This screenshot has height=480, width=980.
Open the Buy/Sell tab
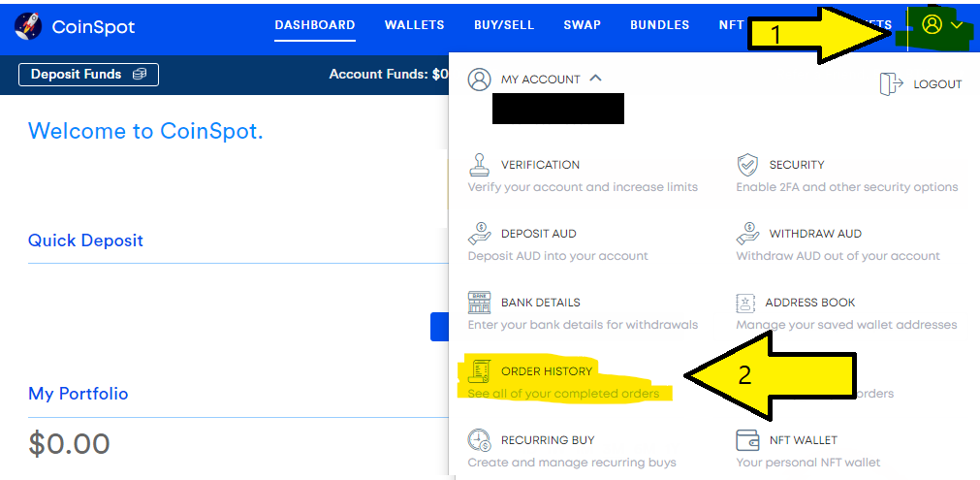(x=504, y=25)
